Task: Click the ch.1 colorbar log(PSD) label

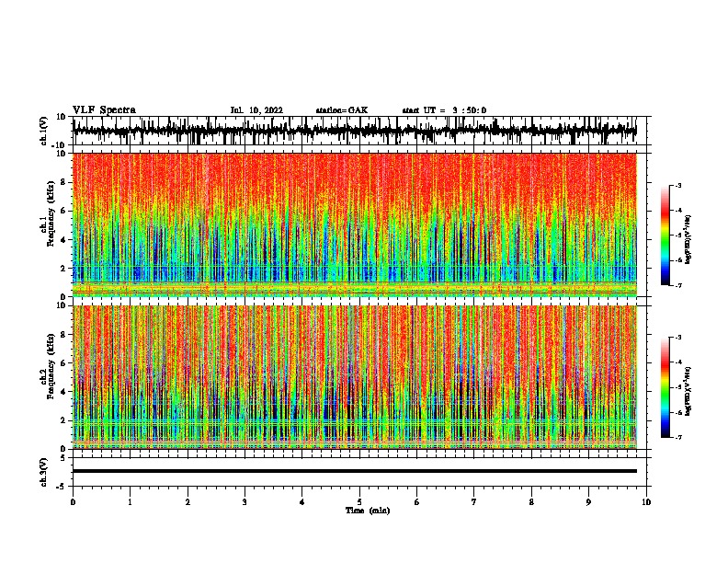Action: (688, 239)
